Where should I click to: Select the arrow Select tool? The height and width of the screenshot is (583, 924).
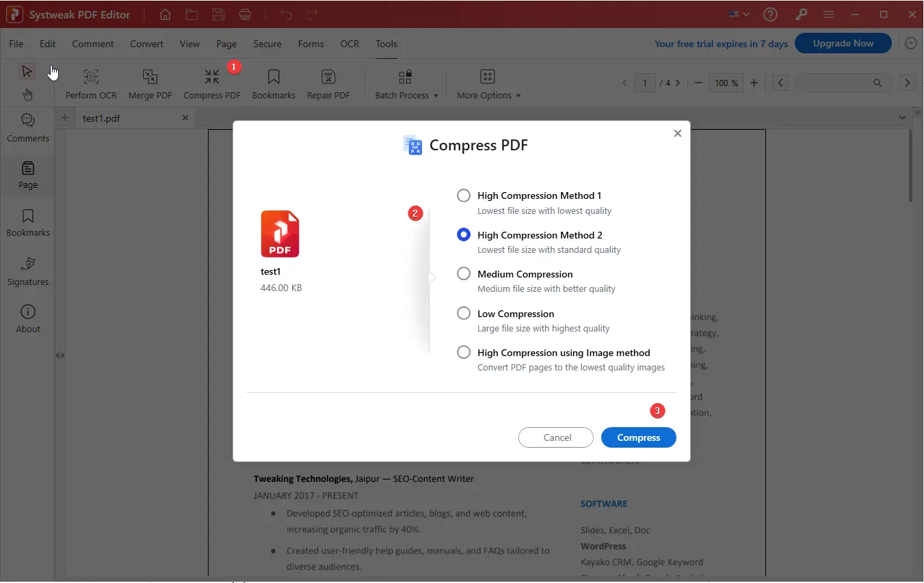click(x=27, y=71)
